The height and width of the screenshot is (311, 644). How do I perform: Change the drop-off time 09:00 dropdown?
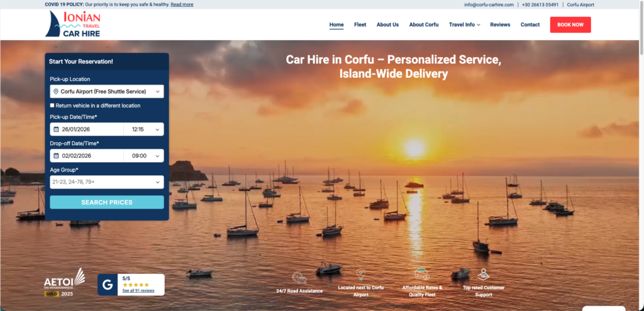(x=144, y=156)
